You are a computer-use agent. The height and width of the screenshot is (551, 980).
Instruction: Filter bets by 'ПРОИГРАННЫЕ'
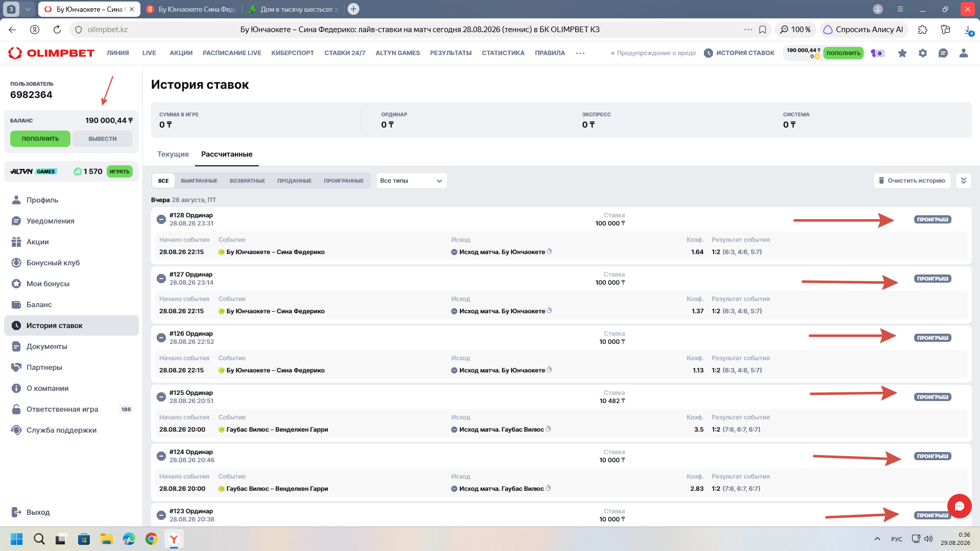point(344,181)
